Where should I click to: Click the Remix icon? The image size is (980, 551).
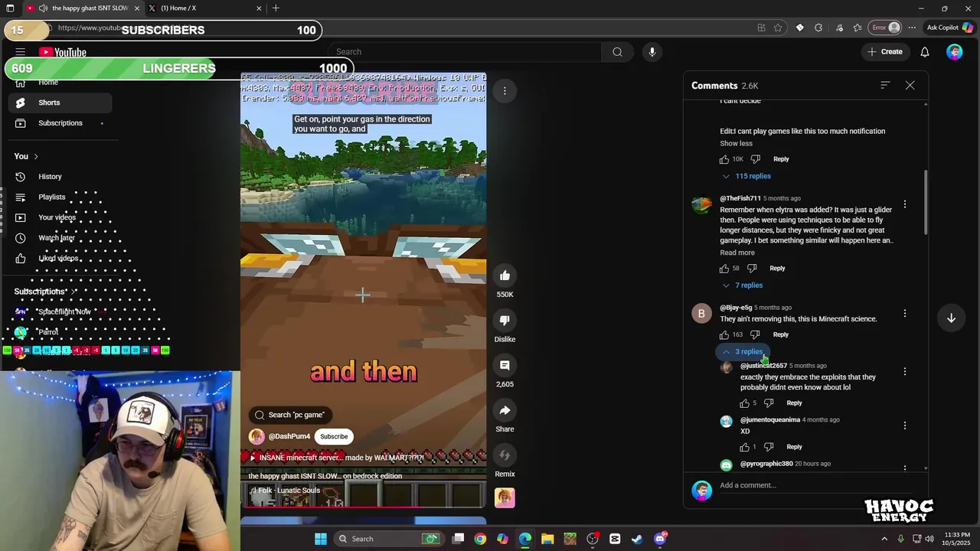[505, 455]
